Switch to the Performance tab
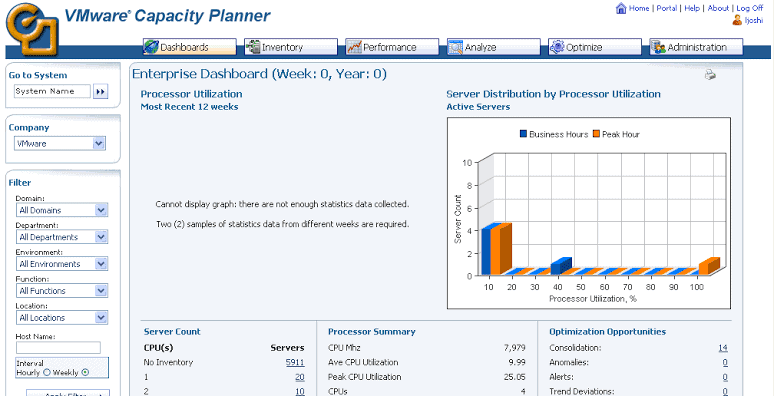 pyautogui.click(x=392, y=47)
